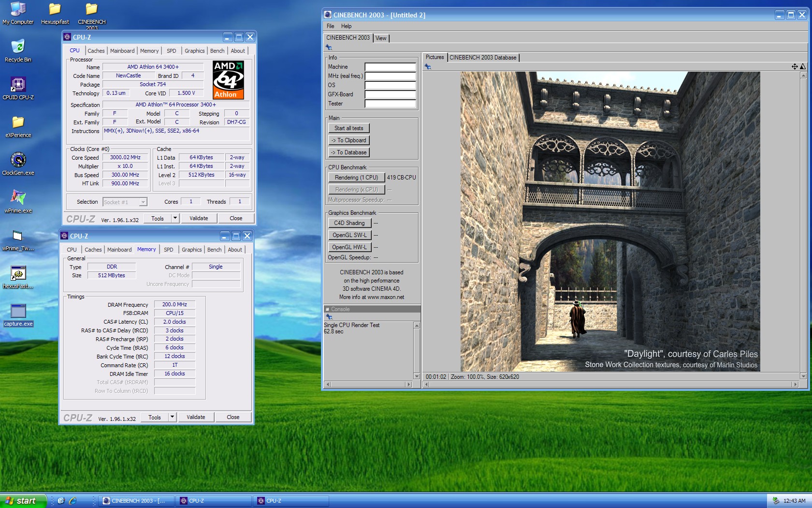The image size is (812, 508).
Task: Open the Hexuspifast folder icon
Action: (x=55, y=13)
